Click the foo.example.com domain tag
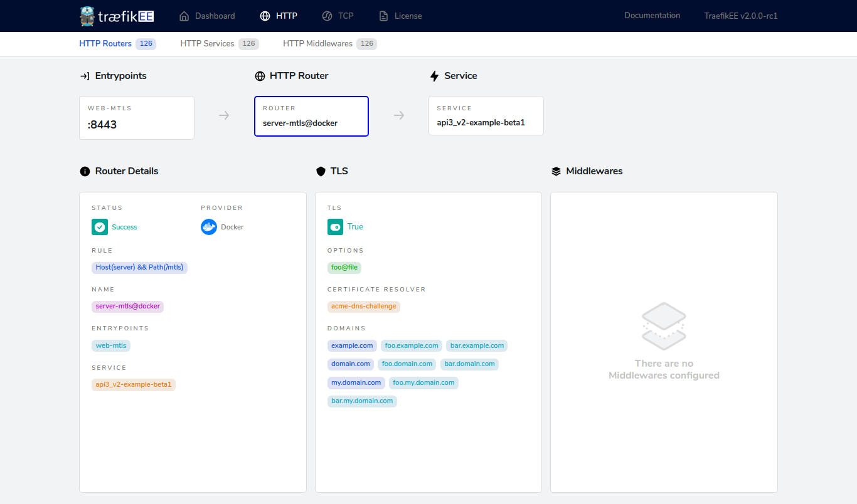The width and height of the screenshot is (857, 504). 412,345
